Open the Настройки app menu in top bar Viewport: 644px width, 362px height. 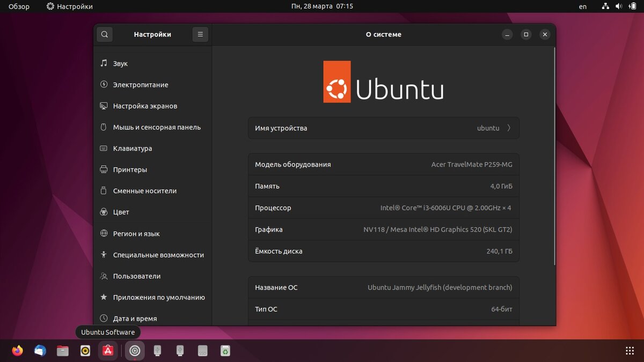70,6
